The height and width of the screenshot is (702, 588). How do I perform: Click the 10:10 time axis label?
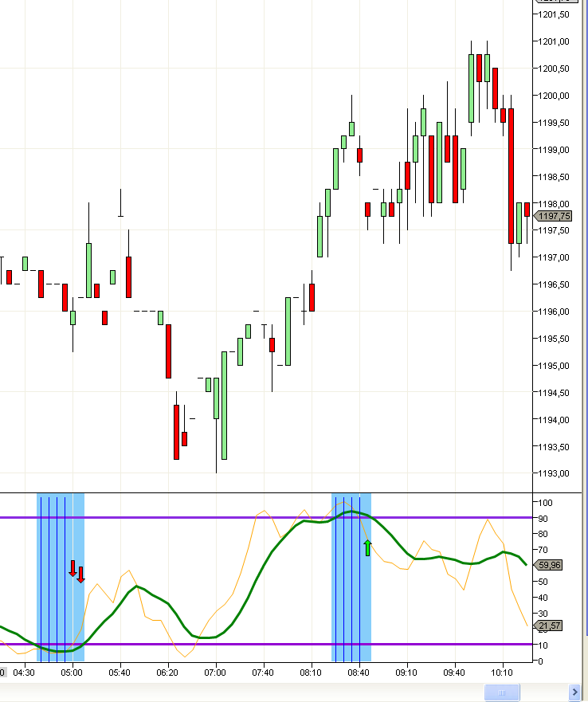tap(502, 673)
